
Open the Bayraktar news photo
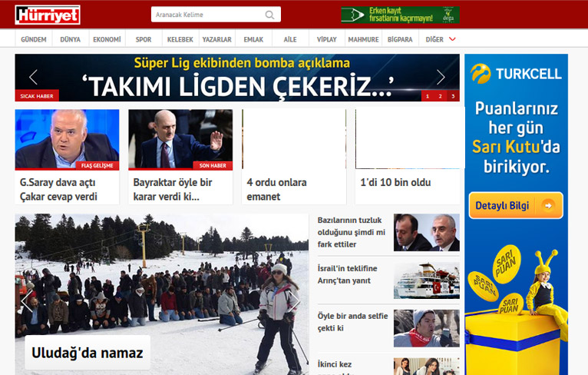180,140
